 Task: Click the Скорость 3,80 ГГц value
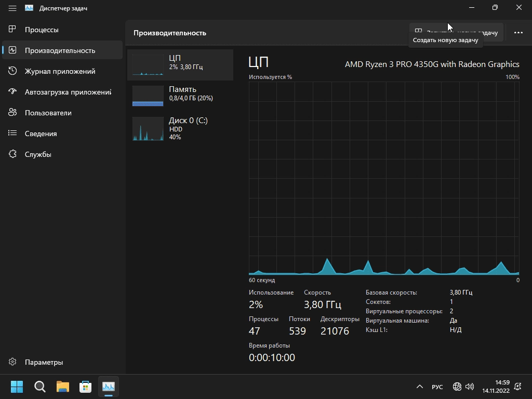322,304
